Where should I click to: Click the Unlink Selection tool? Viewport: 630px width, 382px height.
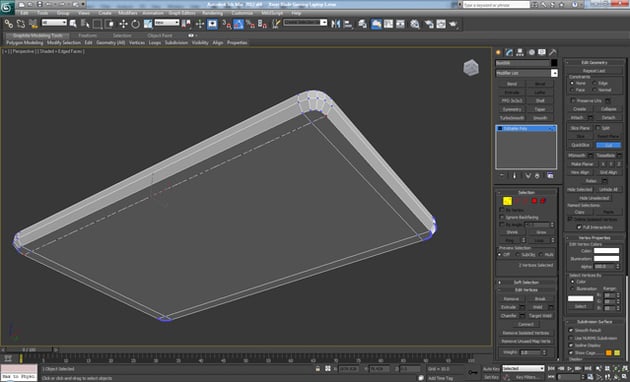[21, 24]
